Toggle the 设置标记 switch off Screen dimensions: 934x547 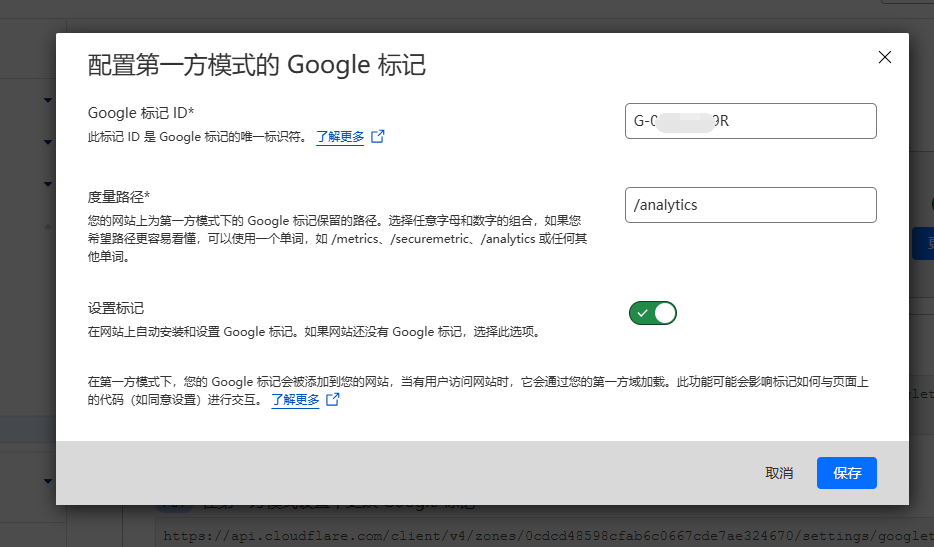pos(653,313)
